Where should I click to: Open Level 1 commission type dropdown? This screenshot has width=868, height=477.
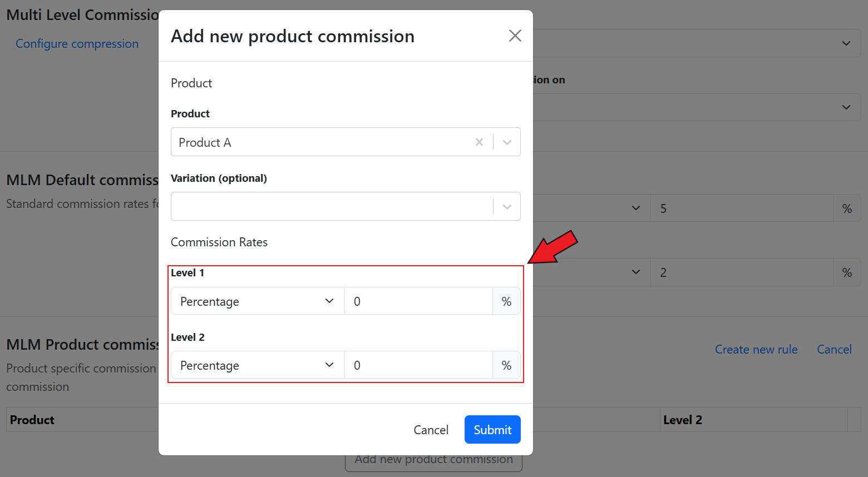point(257,301)
